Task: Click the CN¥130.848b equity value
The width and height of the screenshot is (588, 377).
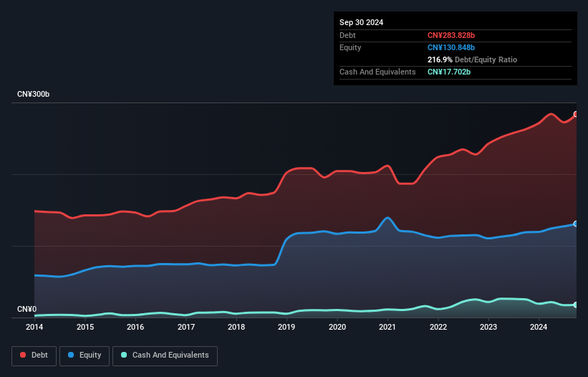Action: click(x=451, y=47)
